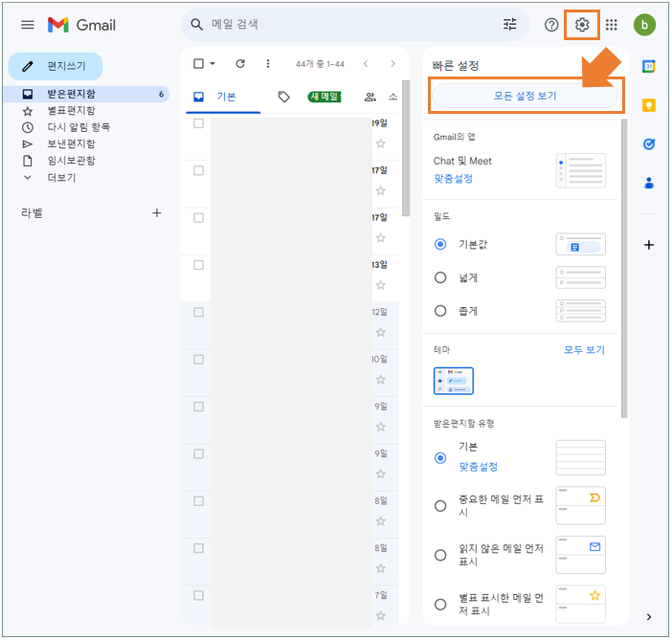Tick checkbox of the 13일 email
The width and height of the screenshot is (672, 640).
pos(198,265)
